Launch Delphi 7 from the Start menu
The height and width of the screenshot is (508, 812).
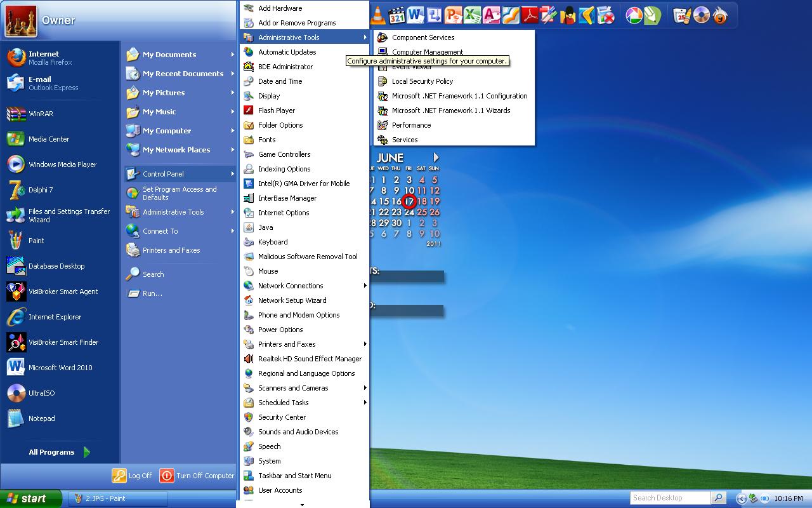point(60,190)
